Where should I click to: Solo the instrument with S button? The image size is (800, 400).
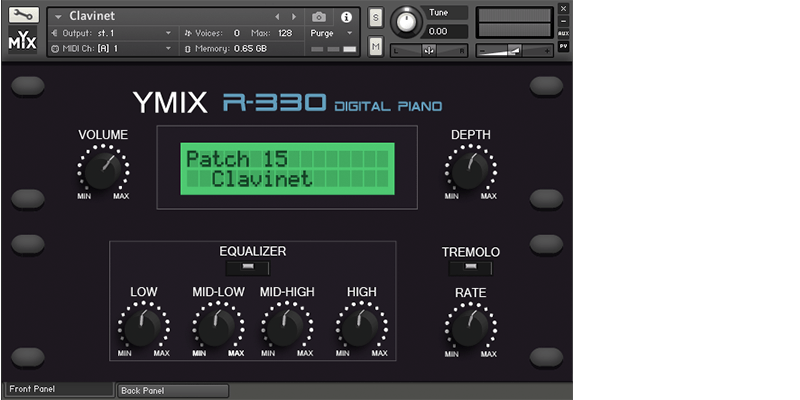click(x=376, y=18)
